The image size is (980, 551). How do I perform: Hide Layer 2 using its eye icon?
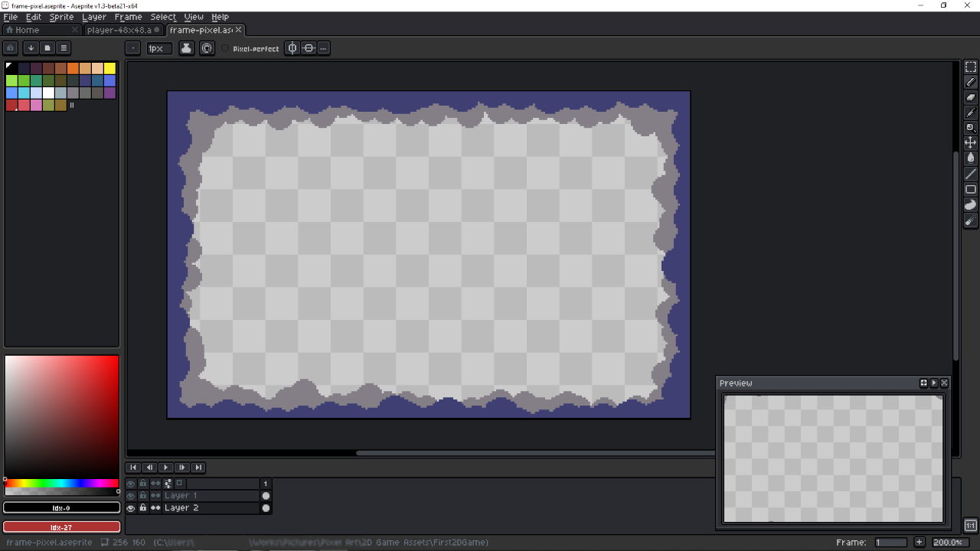tap(131, 508)
